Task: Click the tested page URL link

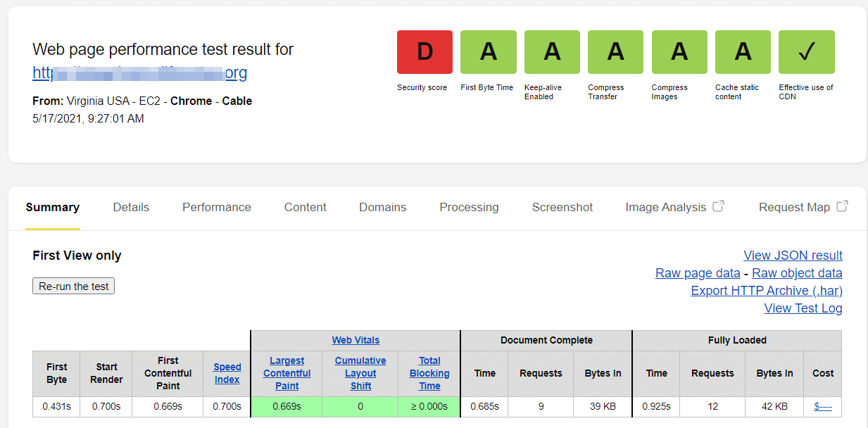Action: point(139,73)
